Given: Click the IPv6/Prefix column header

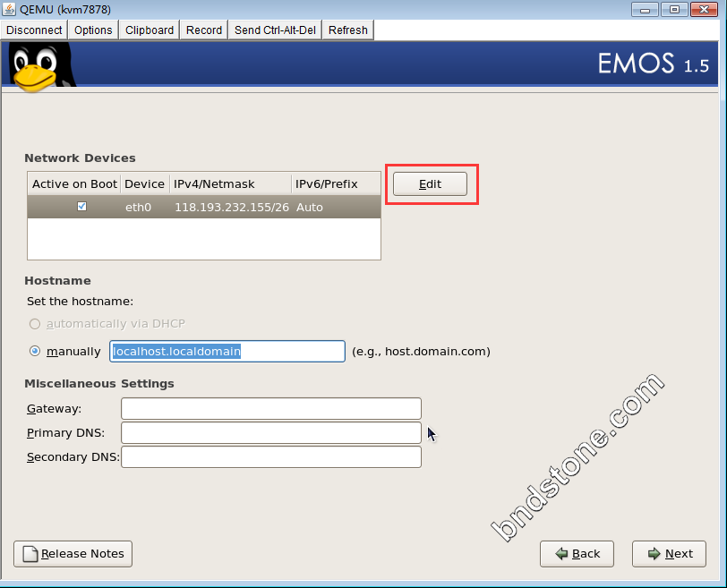Looking at the screenshot, I should coord(336,184).
